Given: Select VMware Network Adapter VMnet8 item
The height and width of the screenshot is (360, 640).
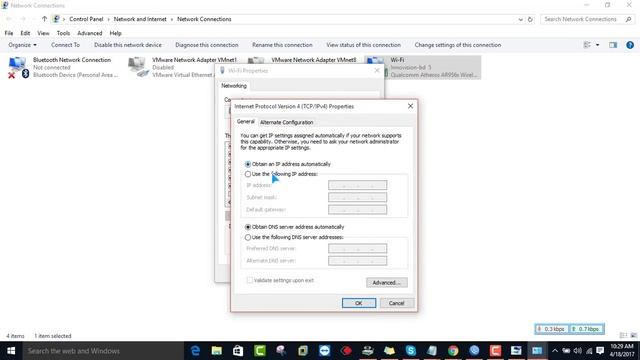Looking at the screenshot, I should pos(313,60).
